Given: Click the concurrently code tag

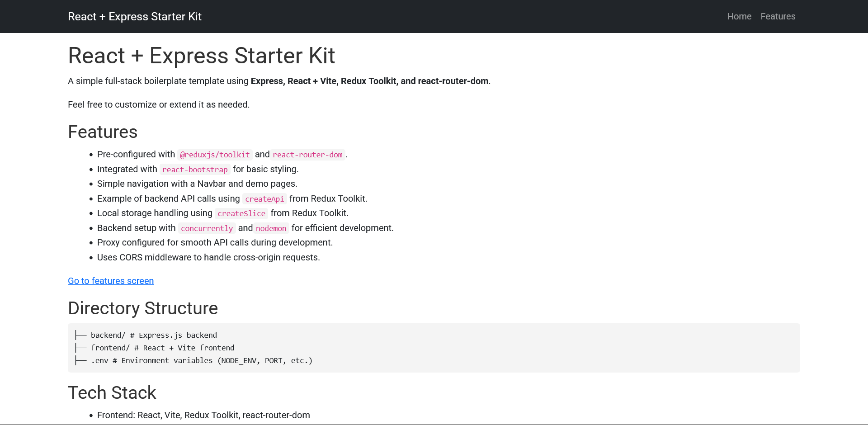Looking at the screenshot, I should (207, 228).
